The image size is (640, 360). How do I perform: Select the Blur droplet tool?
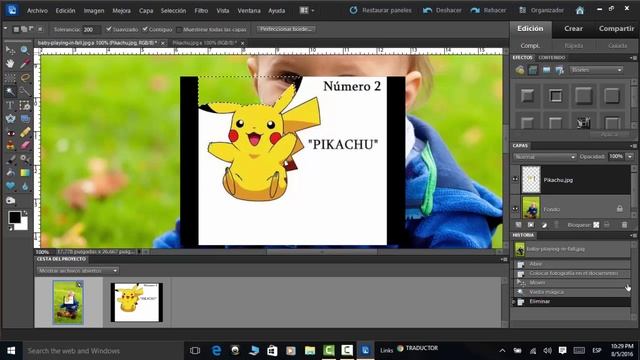point(25,186)
